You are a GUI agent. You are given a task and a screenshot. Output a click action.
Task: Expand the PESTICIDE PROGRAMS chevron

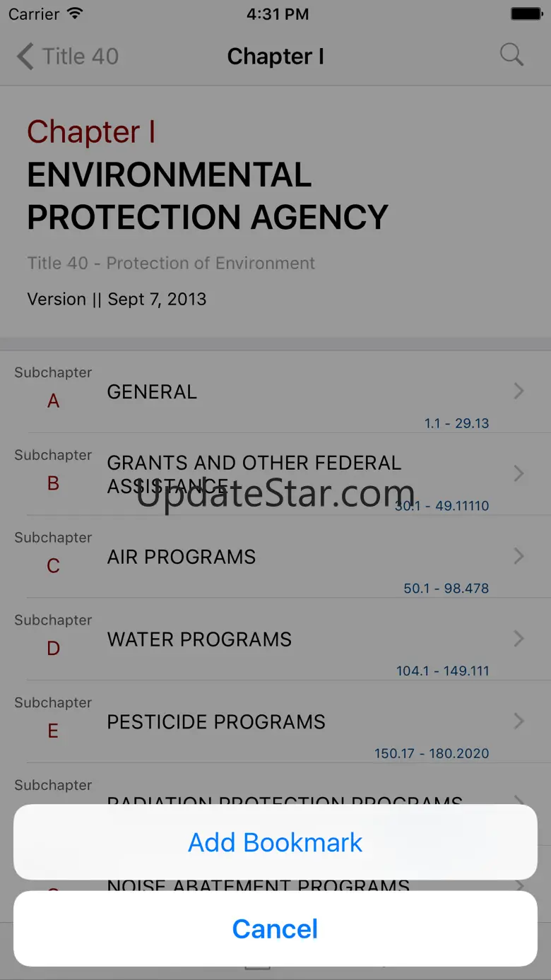coord(519,721)
